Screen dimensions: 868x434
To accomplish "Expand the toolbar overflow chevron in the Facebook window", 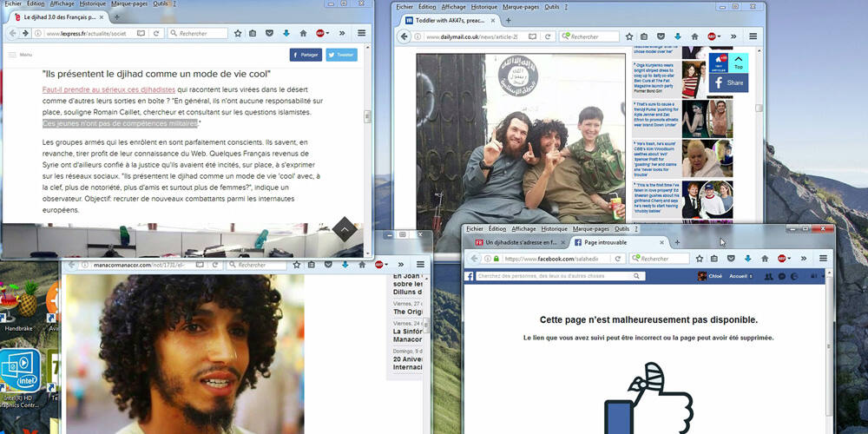I will (803, 259).
